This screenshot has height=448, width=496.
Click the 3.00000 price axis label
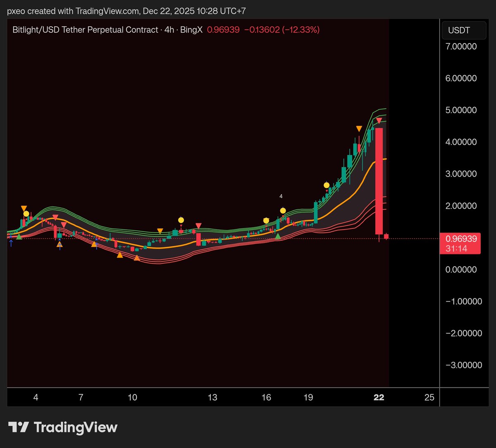[461, 173]
